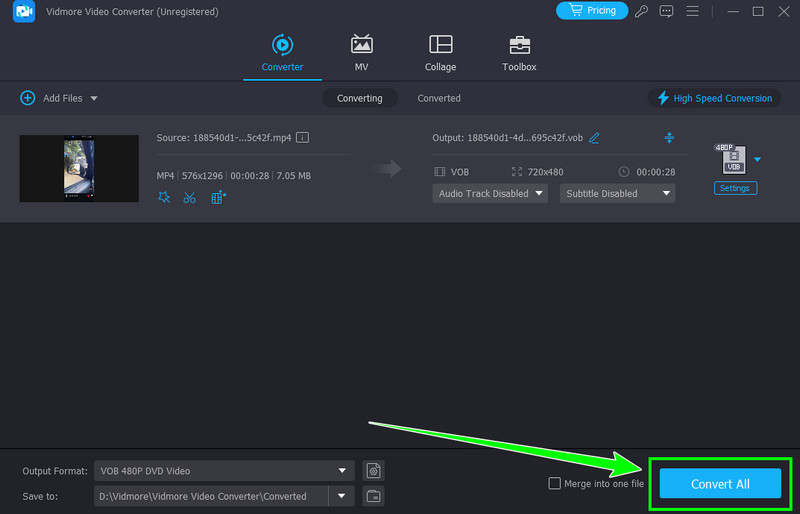The width and height of the screenshot is (800, 514).
Task: Toggle High Speed Conversion
Action: point(714,98)
